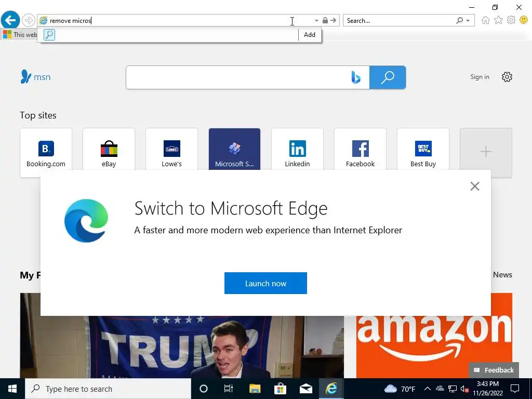This screenshot has height=399, width=532.
Task: Click the Bing logo in the search field
Action: point(356,77)
